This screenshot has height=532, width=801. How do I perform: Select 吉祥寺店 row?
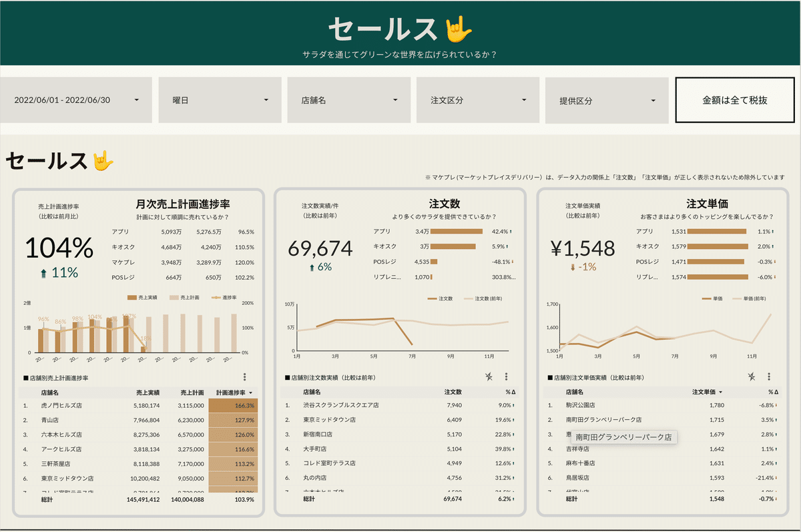[663, 449]
